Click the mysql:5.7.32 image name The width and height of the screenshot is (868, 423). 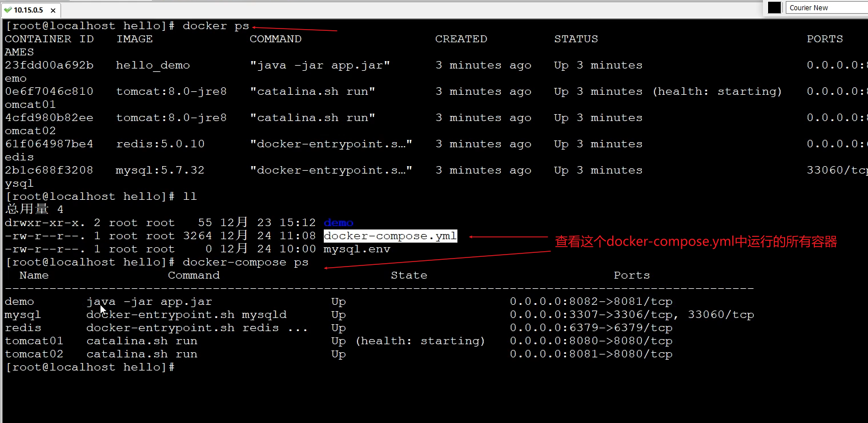click(x=160, y=170)
